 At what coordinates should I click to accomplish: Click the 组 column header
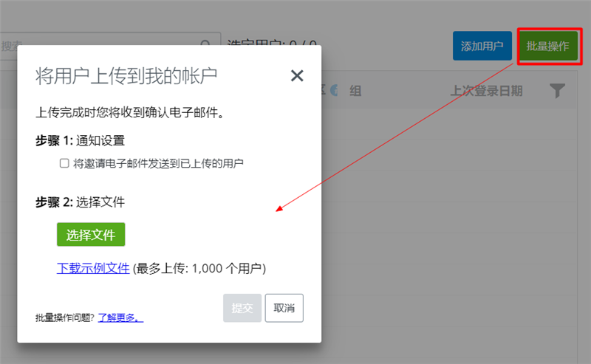pyautogui.click(x=355, y=91)
